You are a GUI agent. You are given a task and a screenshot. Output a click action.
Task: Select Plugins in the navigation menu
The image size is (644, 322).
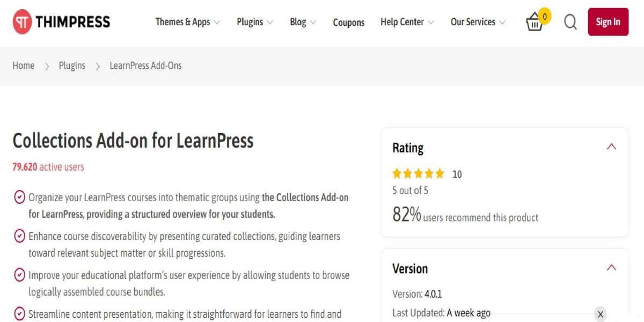pyautogui.click(x=250, y=22)
